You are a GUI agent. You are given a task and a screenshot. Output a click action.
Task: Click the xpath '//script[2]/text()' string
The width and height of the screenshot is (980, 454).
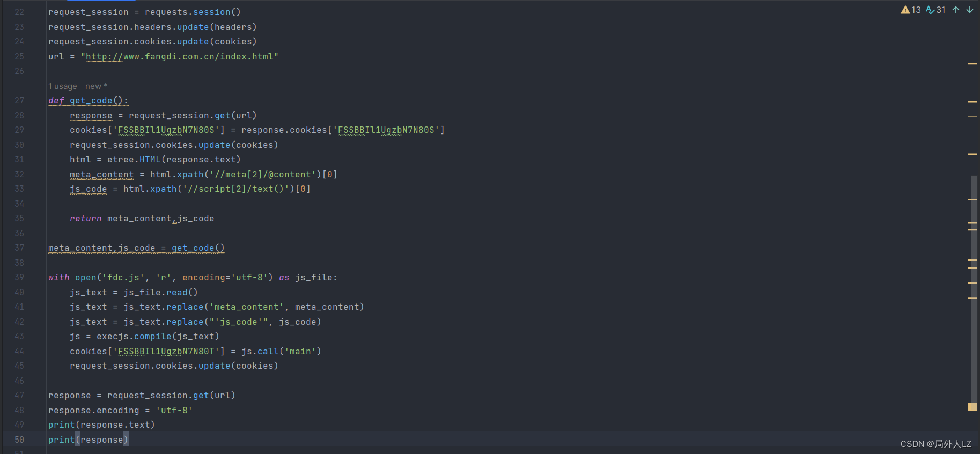(236, 189)
